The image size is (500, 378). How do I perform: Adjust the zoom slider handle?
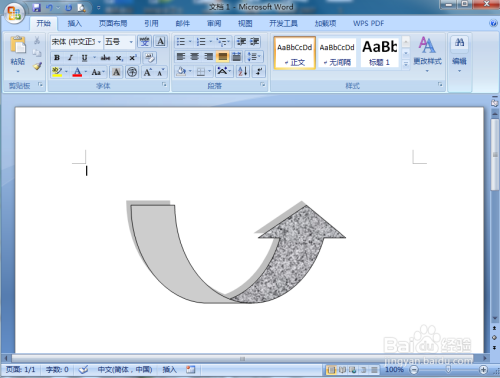[448, 369]
